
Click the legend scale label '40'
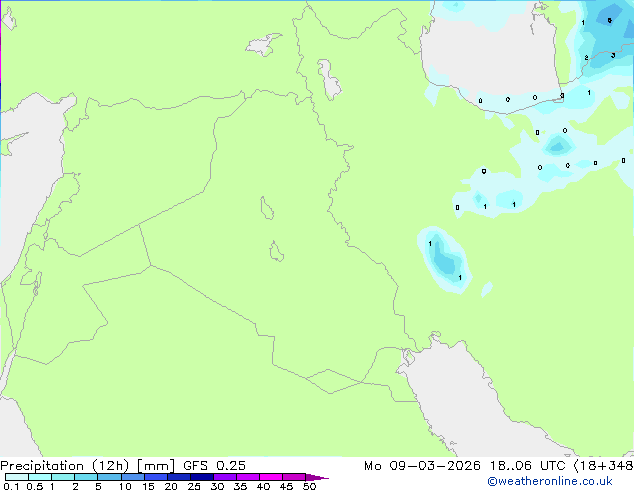pos(264,486)
